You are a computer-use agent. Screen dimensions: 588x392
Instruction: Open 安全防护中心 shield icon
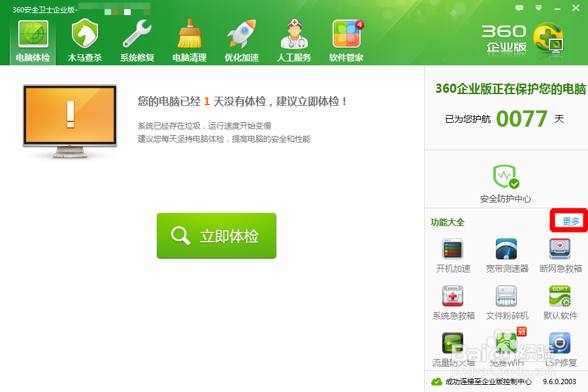506,184
